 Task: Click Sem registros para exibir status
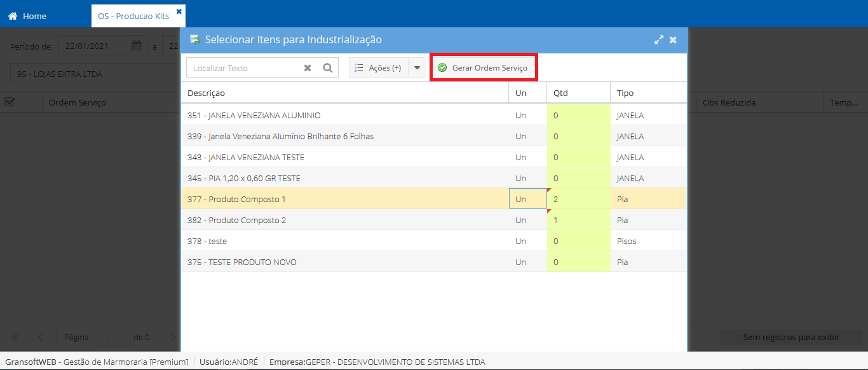791,337
